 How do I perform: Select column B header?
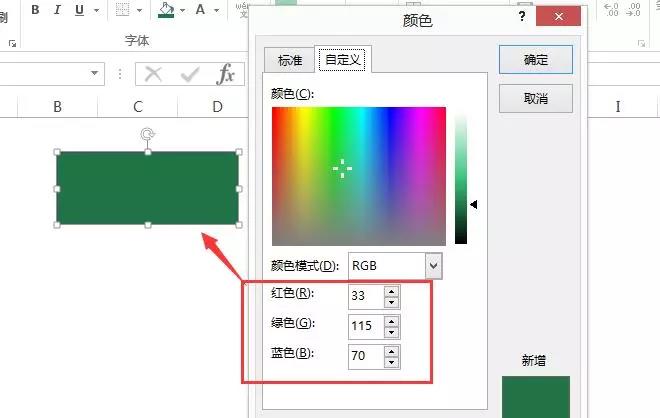click(x=58, y=106)
